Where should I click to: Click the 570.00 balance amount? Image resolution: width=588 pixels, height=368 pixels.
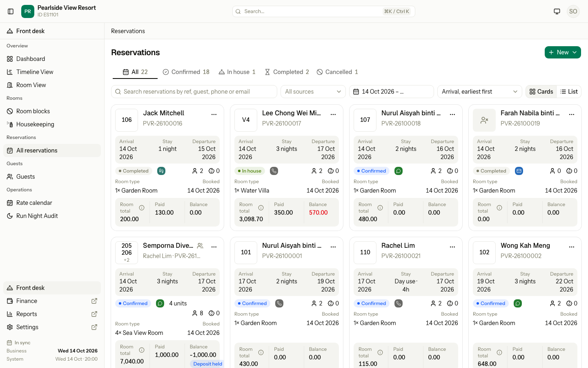[318, 213]
